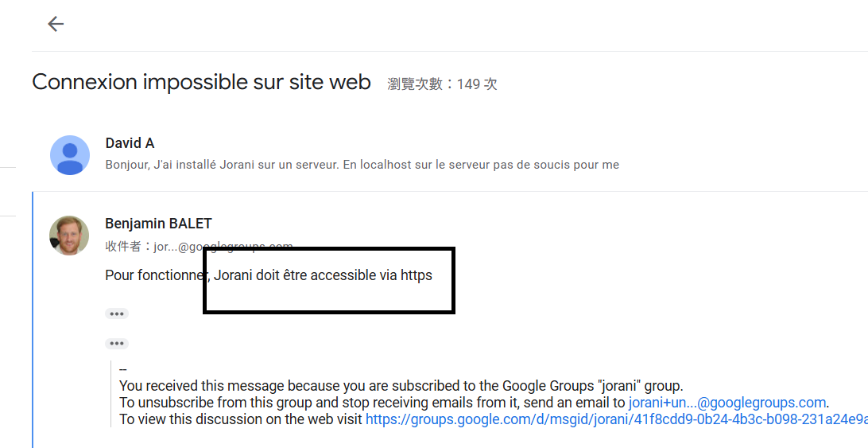The width and height of the screenshot is (868, 448).
Task: Click the thread title "Connexion impossible sur site web"
Action: [201, 82]
